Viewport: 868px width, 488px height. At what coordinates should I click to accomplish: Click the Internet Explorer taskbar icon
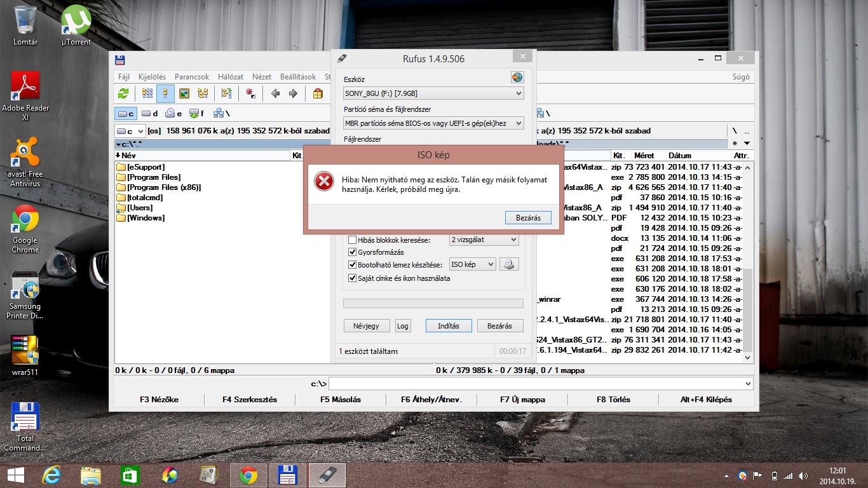point(51,475)
